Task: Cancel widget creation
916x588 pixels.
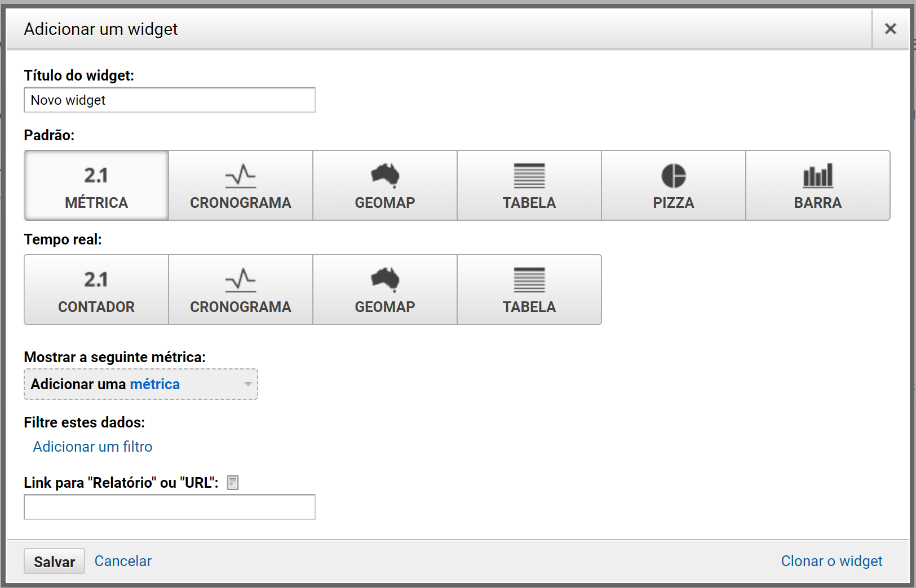Action: click(123, 561)
